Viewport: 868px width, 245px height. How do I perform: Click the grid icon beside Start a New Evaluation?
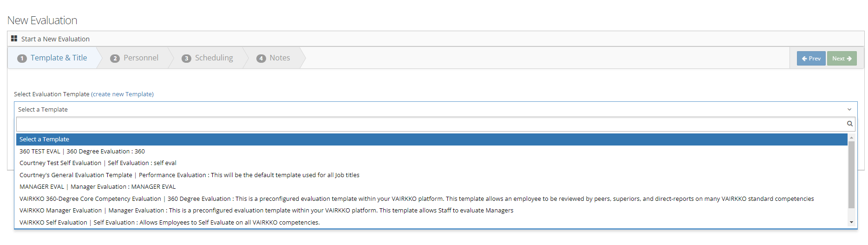tap(14, 39)
